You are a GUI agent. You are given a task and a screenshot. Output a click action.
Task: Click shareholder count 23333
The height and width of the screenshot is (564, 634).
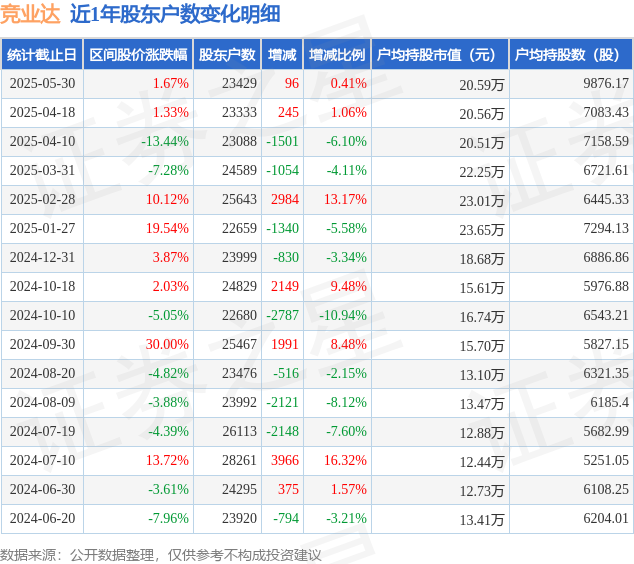[x=239, y=112]
